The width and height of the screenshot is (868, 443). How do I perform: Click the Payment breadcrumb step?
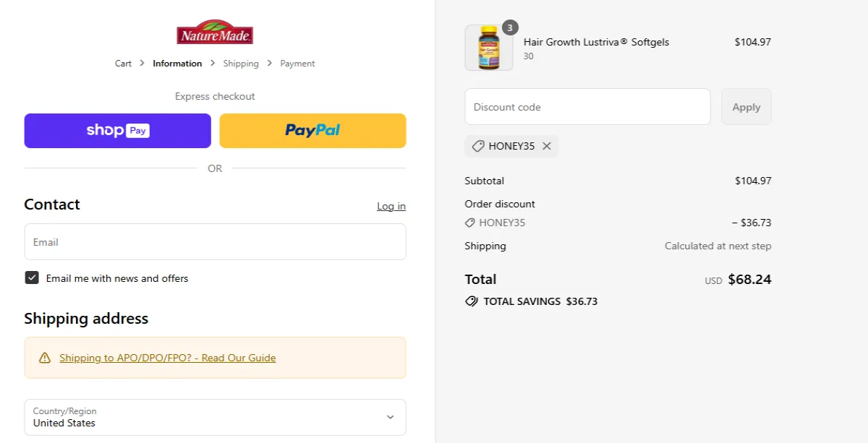[297, 63]
